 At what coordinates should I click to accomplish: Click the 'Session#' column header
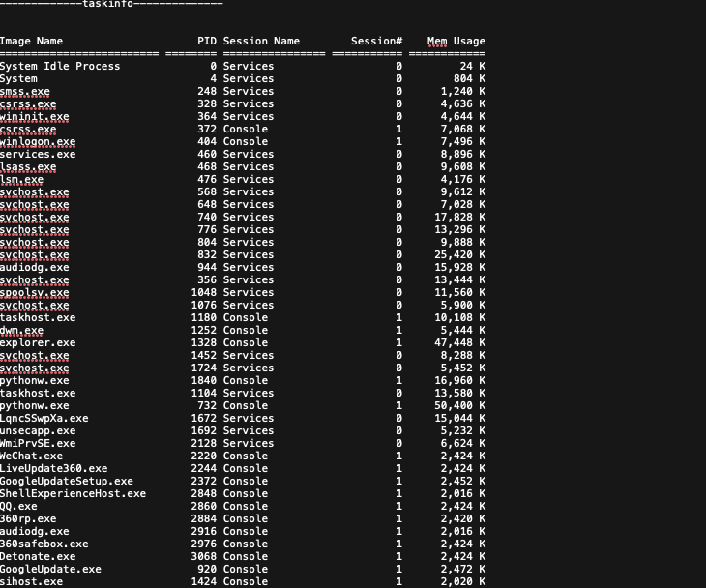pos(377,41)
